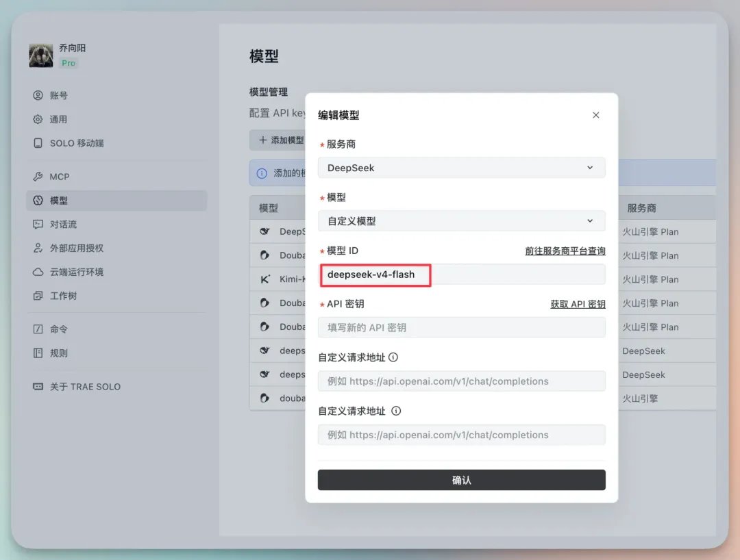Click the 模型 sidebar icon
Screen dimensions: 740x560
pos(38,201)
